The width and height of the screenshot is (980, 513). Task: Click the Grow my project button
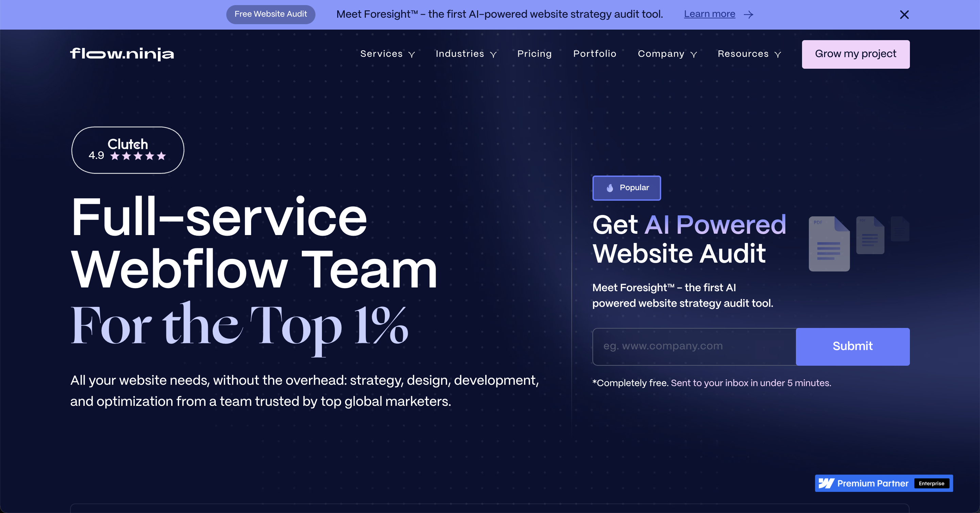pyautogui.click(x=855, y=54)
